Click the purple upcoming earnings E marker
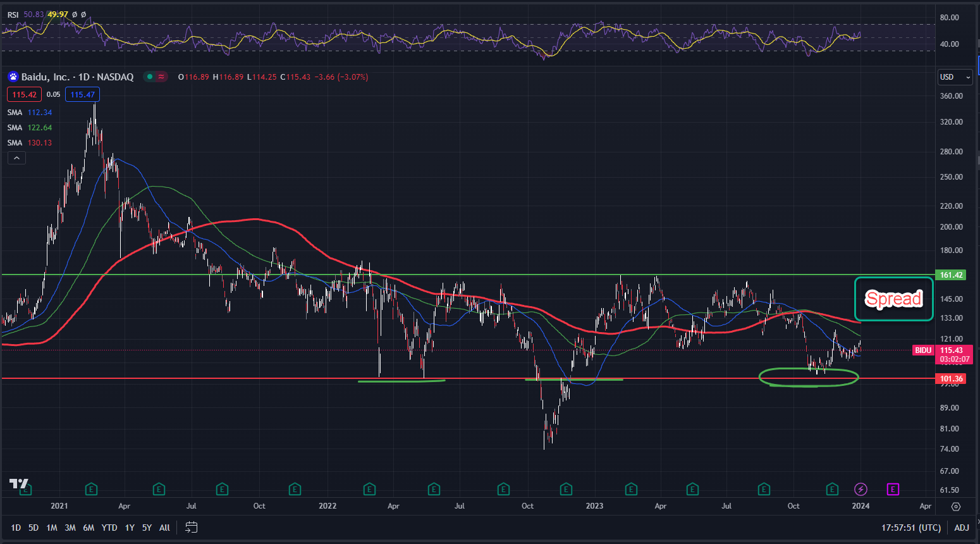980x544 pixels. pyautogui.click(x=893, y=489)
